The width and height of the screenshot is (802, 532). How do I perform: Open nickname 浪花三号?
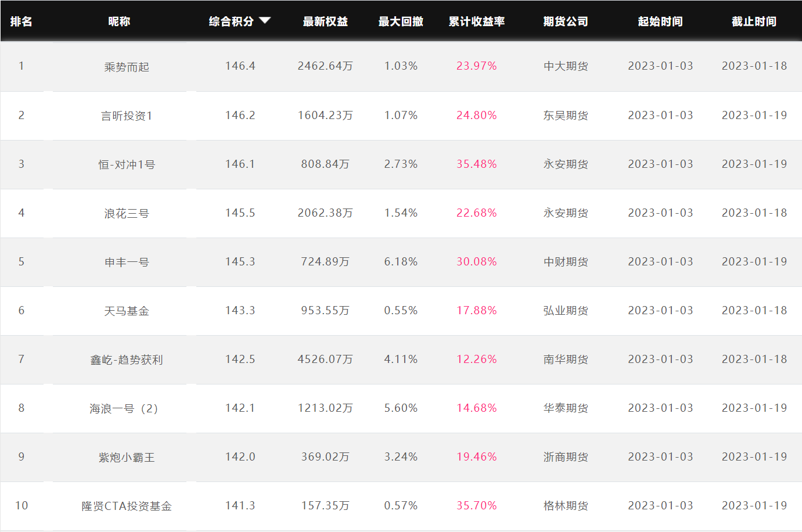(x=127, y=213)
